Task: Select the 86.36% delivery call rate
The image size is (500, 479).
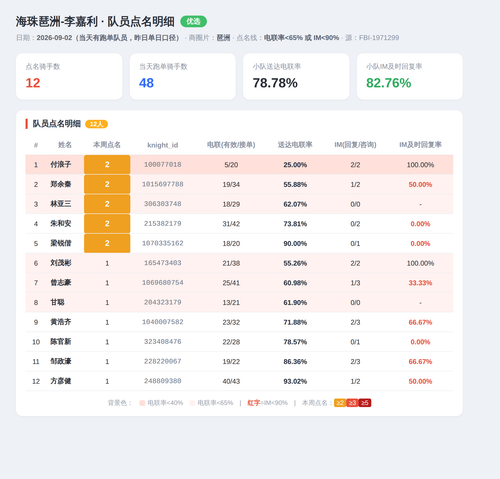Action: (x=295, y=361)
